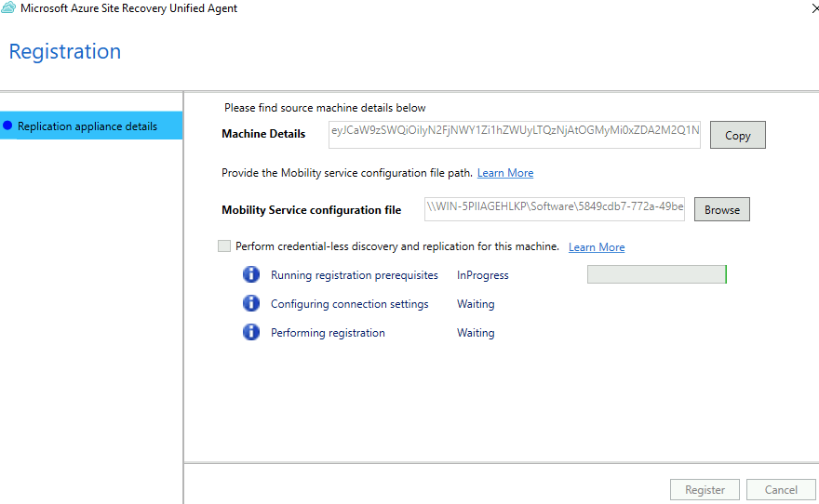Click 'Waiting' status for Configuring connection settings
The height and width of the screenshot is (504, 819).
(x=476, y=304)
